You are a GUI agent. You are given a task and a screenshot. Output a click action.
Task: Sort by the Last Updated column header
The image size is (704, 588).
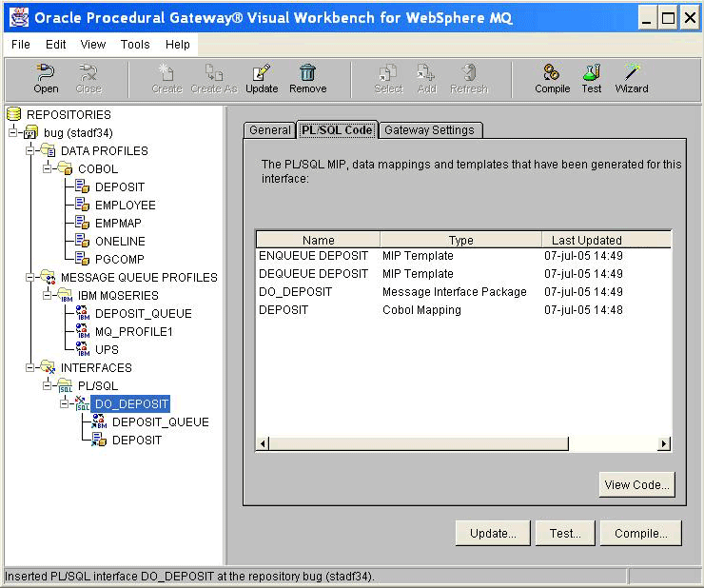586,241
